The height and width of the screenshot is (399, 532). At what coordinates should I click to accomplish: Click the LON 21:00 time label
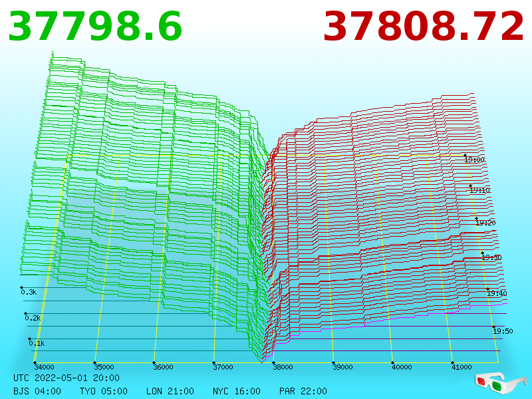click(170, 391)
